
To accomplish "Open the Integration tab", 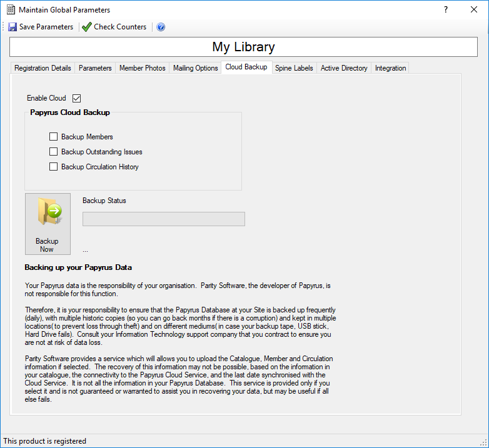I will click(x=390, y=68).
